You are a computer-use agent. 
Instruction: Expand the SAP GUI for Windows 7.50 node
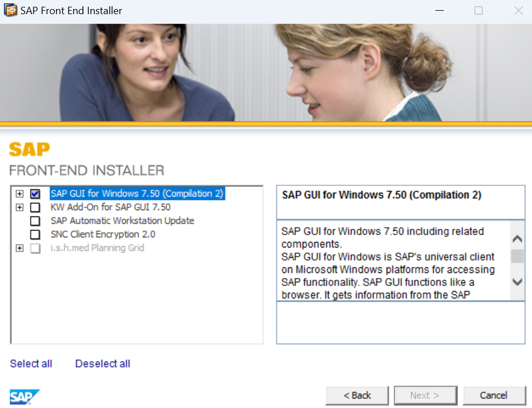[x=20, y=194]
